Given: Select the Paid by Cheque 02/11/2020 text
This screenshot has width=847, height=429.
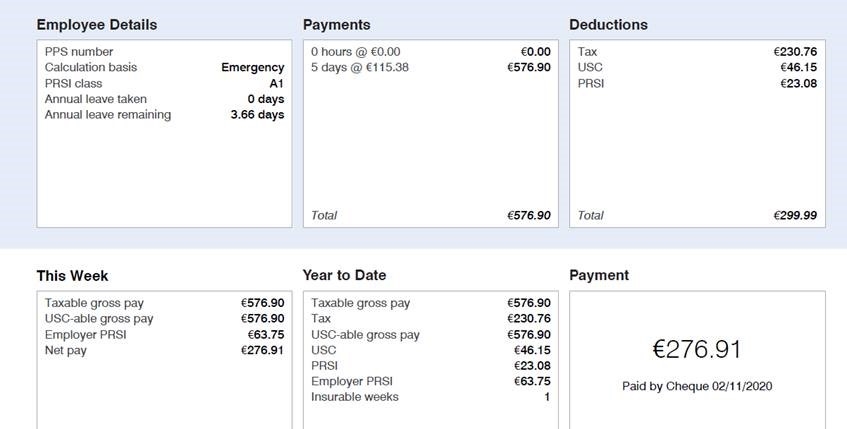Looking at the screenshot, I should click(x=697, y=386).
